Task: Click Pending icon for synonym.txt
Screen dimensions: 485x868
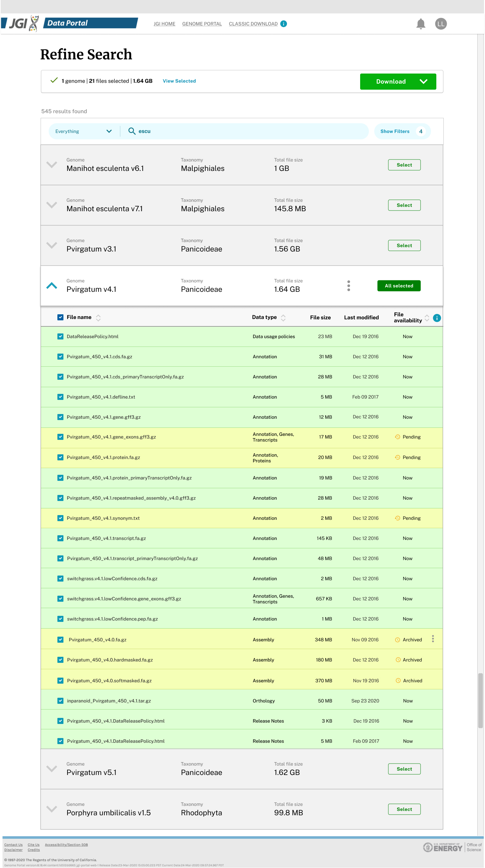Action: coord(398,518)
